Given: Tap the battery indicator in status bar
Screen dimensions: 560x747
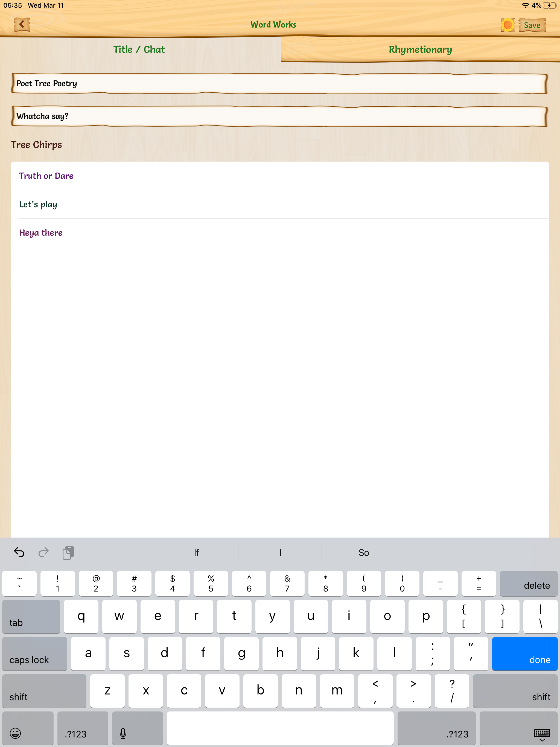Looking at the screenshot, I should [550, 5].
